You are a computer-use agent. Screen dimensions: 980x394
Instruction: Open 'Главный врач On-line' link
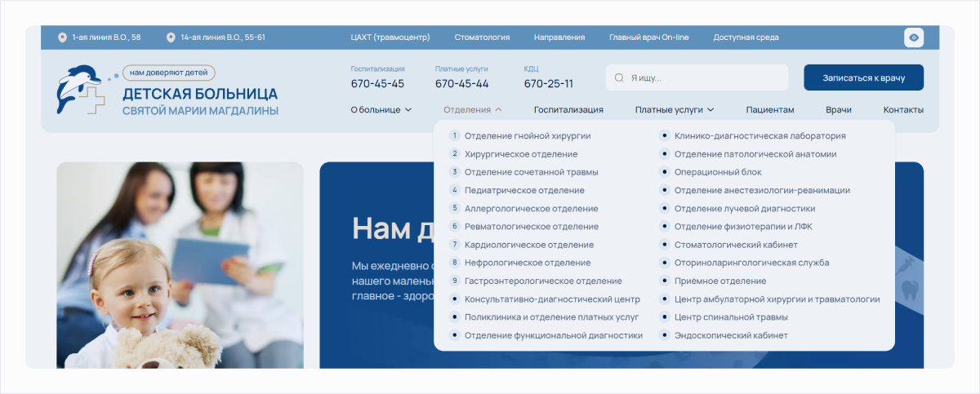click(649, 38)
